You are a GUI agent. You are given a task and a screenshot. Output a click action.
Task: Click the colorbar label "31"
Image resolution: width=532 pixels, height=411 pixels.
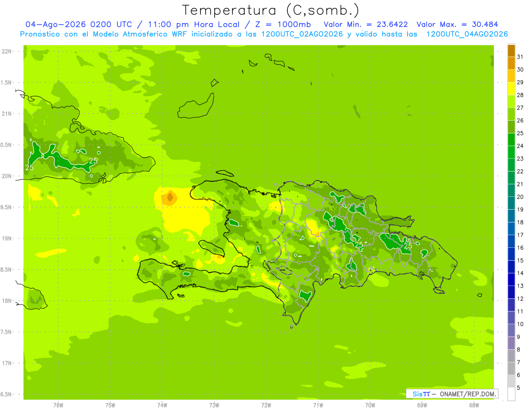[x=520, y=57]
